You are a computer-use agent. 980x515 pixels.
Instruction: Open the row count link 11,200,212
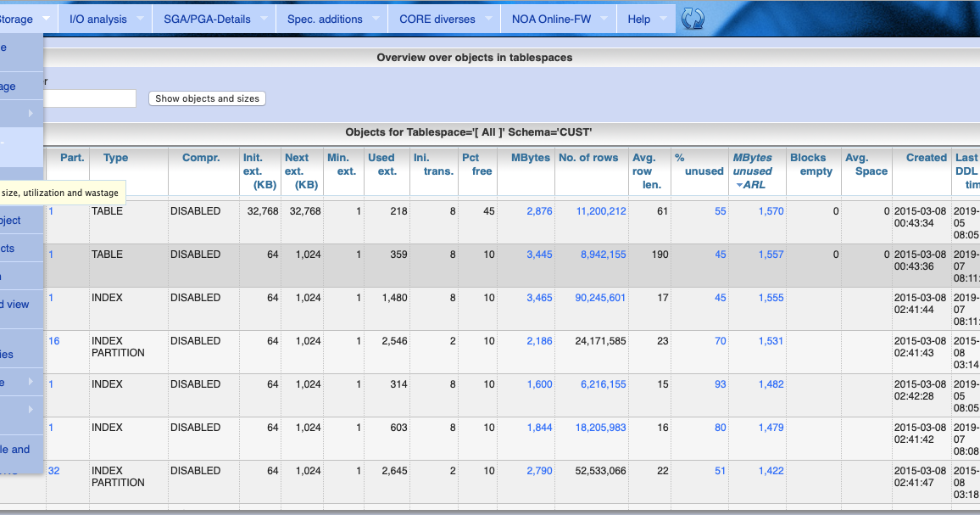pos(600,210)
